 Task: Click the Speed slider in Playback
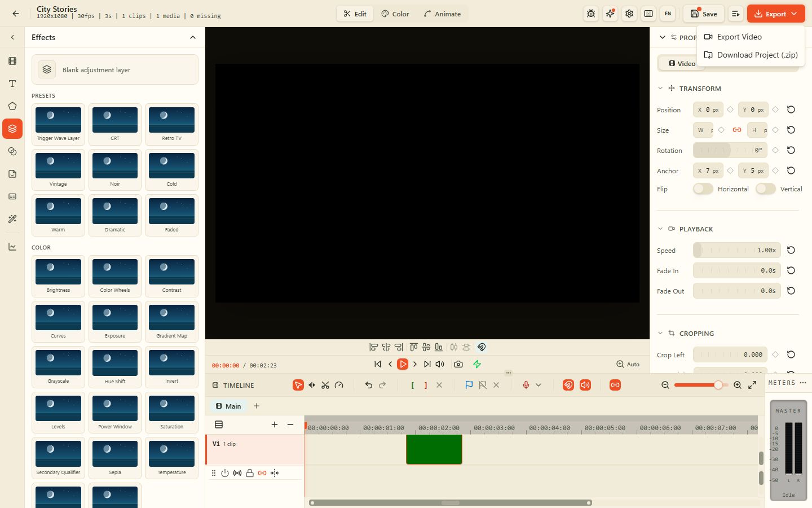(x=737, y=250)
